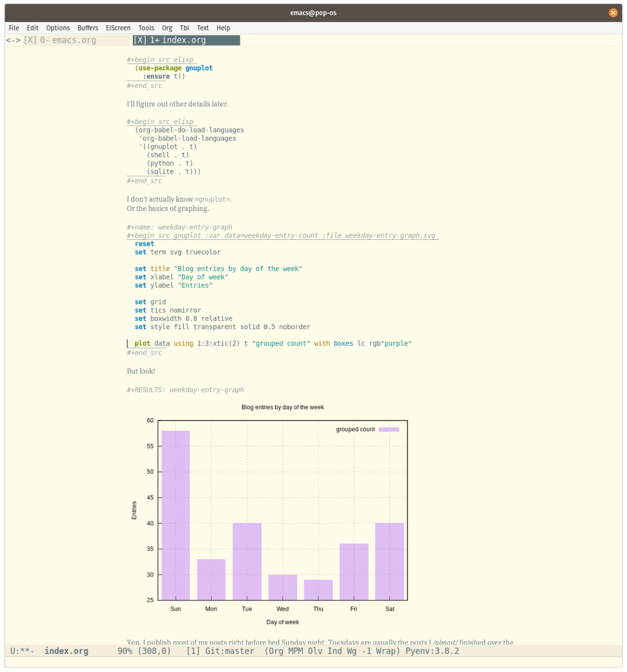Screen dimensions: 627x672
Task: Click '#+RESULTS: weekday-entry-graph' line
Action: [186, 390]
